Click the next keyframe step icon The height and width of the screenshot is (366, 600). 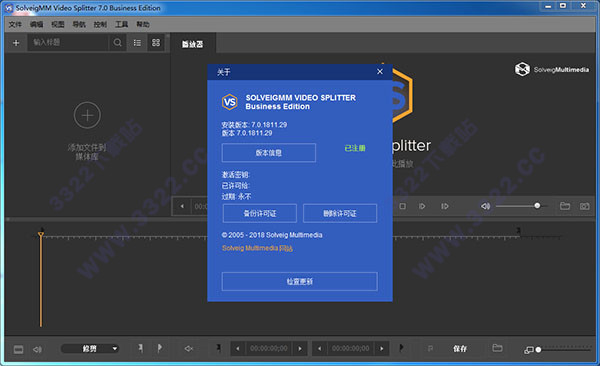pyautogui.click(x=445, y=206)
